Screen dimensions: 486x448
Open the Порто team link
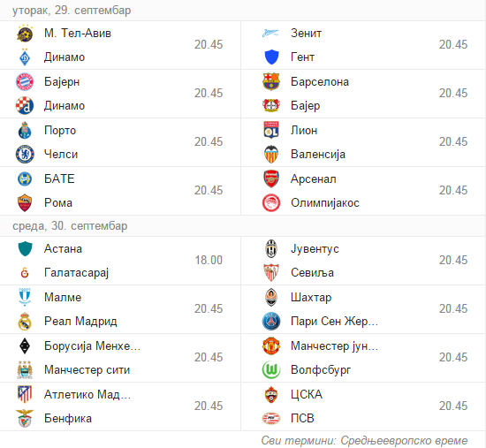(x=60, y=130)
